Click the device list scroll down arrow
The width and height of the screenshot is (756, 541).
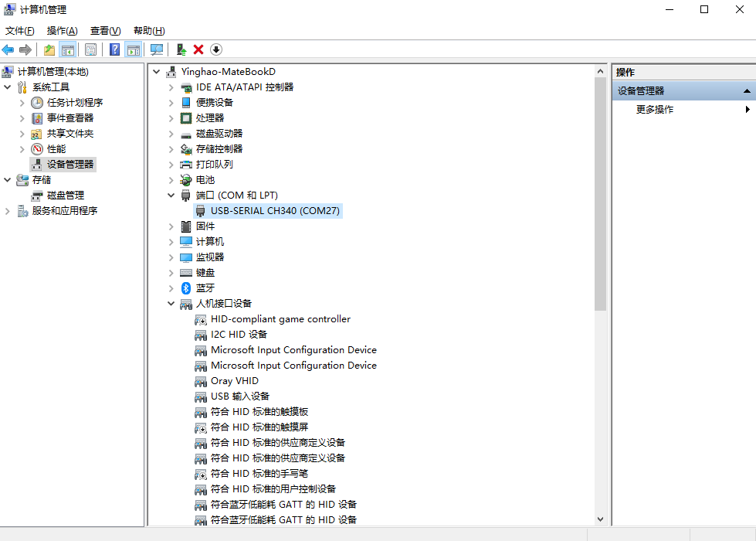pos(601,520)
